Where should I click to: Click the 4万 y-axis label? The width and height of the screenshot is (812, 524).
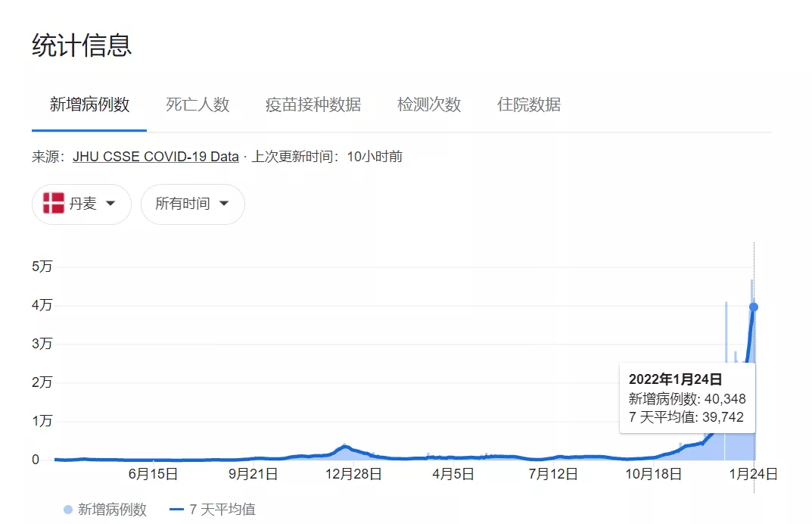coord(42,304)
